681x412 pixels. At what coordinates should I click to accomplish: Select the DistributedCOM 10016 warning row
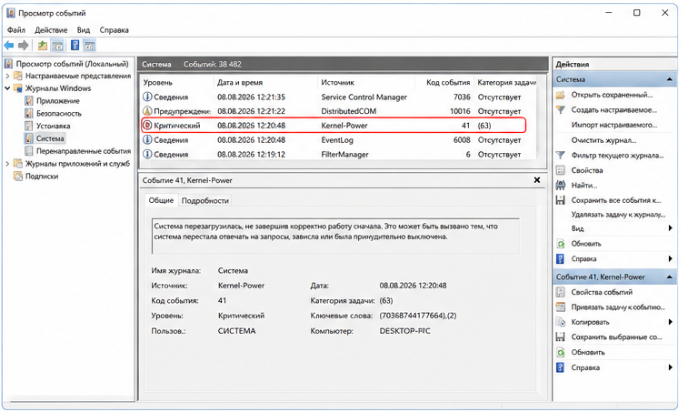coord(339,111)
